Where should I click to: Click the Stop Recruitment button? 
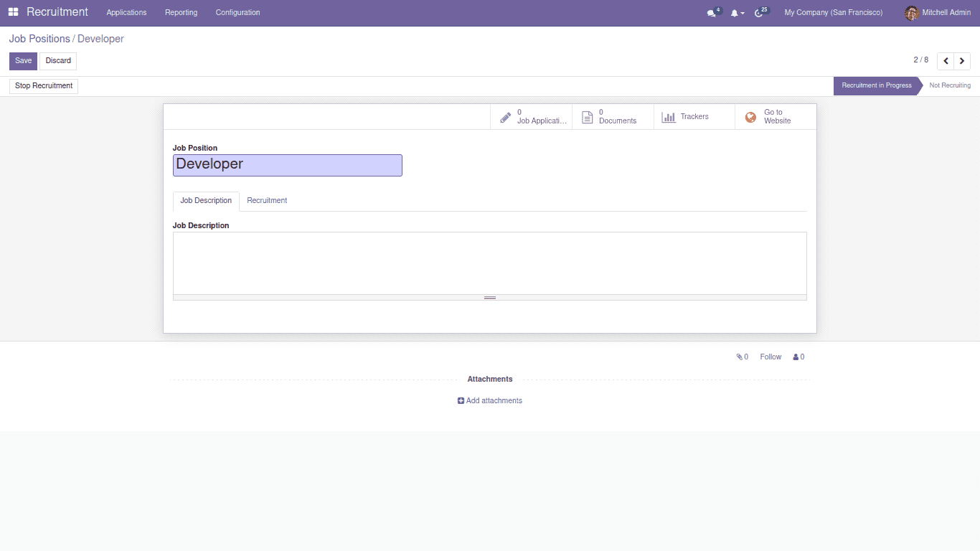(x=44, y=86)
